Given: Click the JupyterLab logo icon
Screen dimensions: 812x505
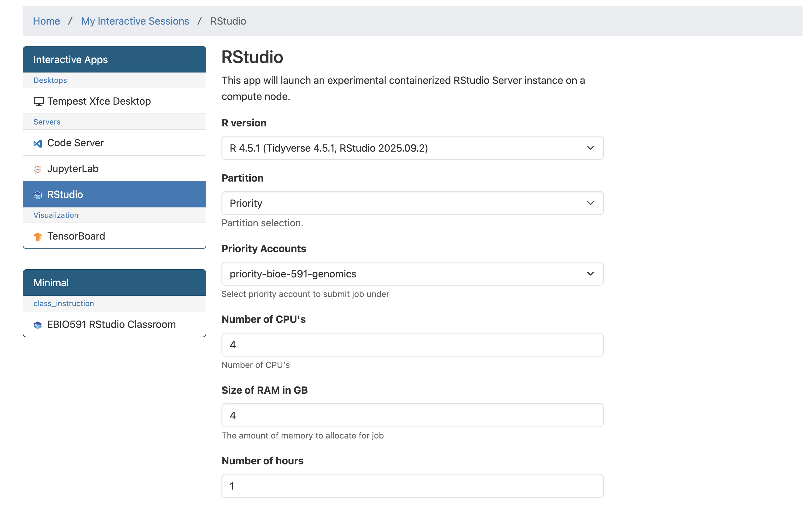Looking at the screenshot, I should [x=38, y=169].
